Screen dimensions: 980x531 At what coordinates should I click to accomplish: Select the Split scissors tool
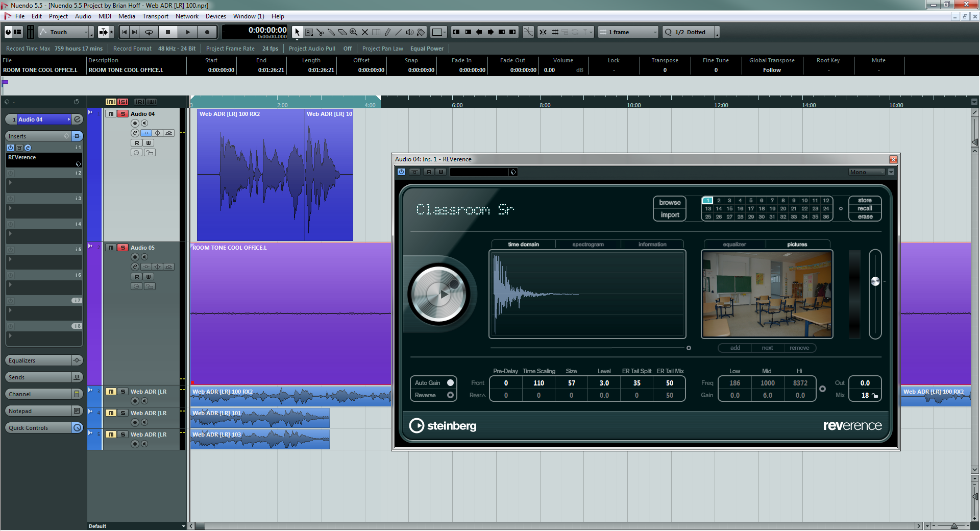[320, 32]
